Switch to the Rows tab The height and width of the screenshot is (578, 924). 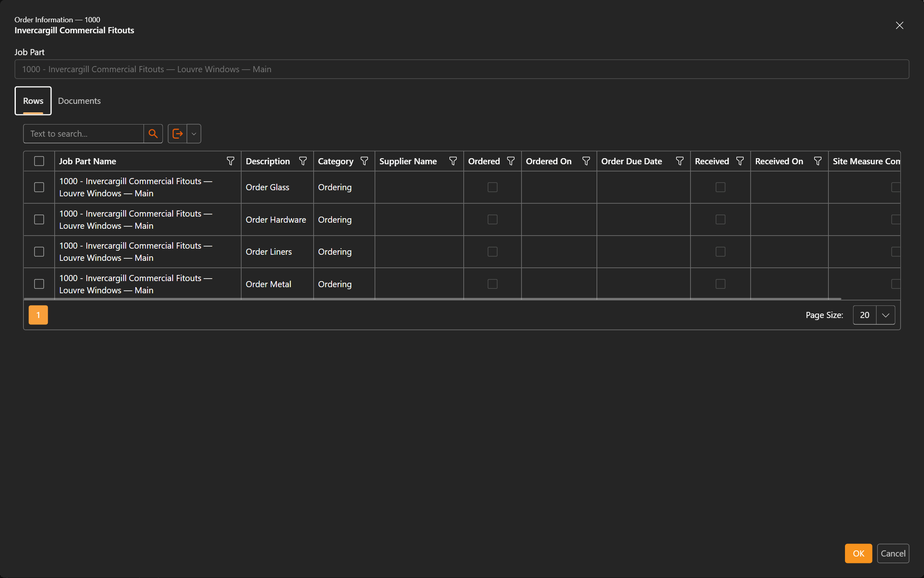point(33,101)
